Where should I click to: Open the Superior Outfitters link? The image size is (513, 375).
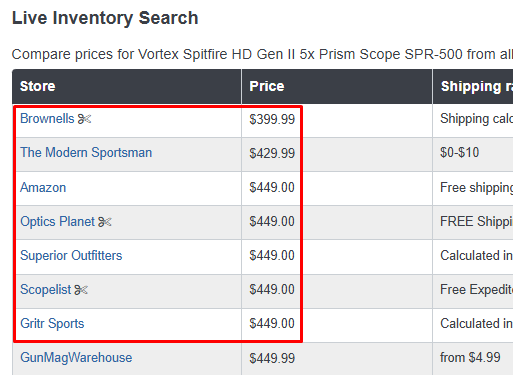pyautogui.click(x=71, y=256)
